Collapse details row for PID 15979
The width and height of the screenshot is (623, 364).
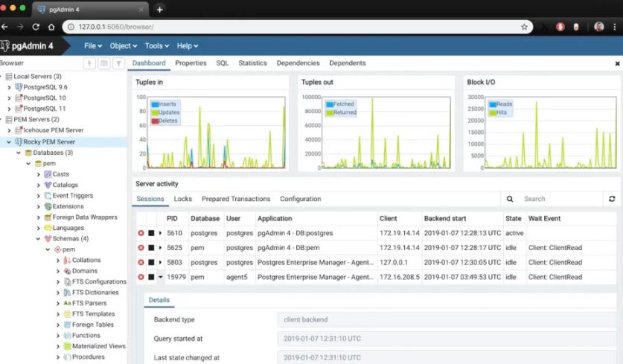(161, 277)
